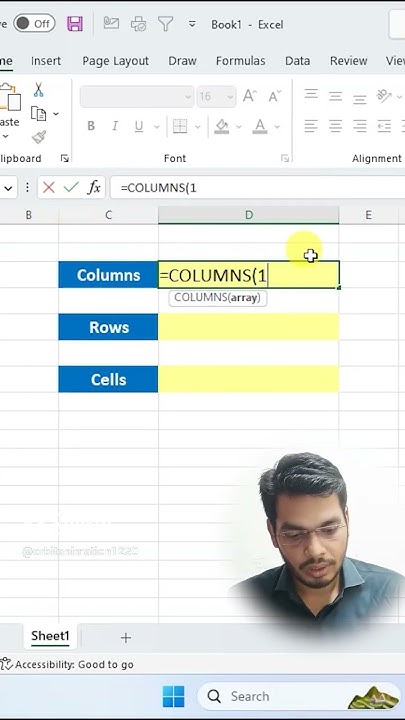Select column C header
The image size is (405, 720).
click(x=108, y=215)
